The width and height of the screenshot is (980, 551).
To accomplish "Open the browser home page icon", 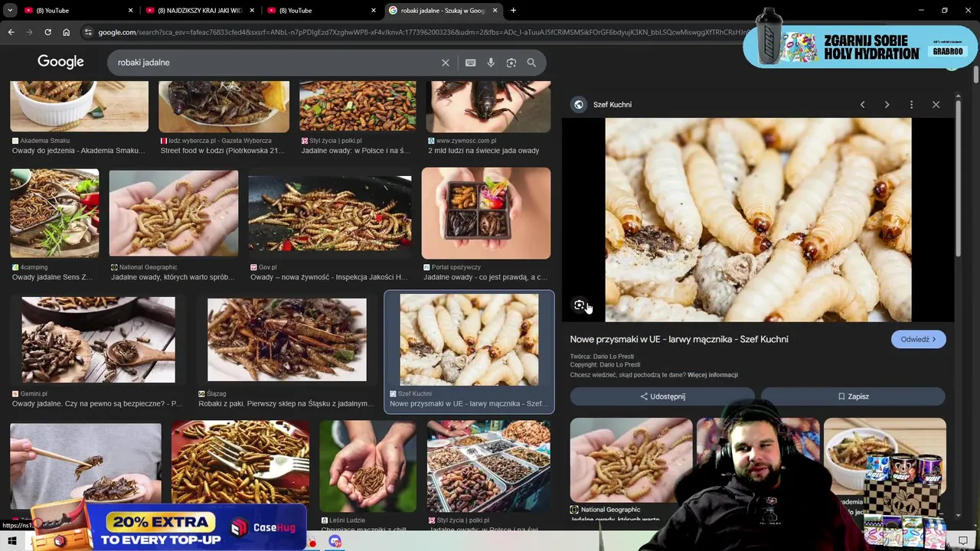I will tap(66, 32).
